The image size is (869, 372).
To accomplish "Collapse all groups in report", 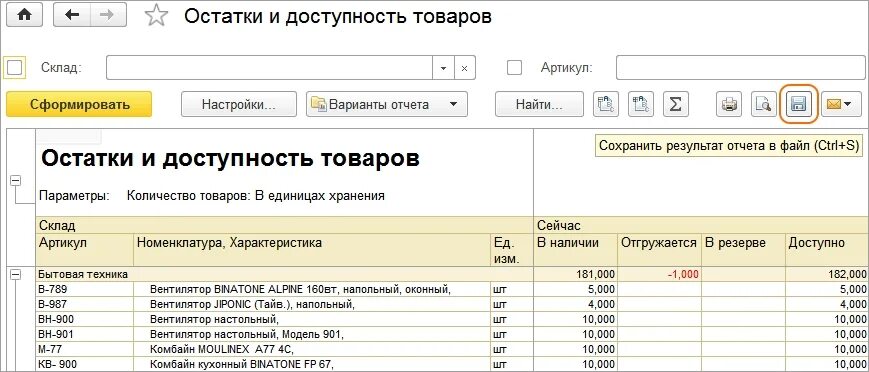I will click(x=641, y=104).
